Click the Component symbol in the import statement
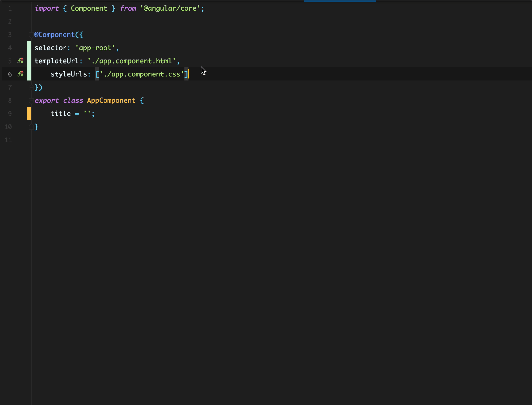Screen dimensions: 532x405 (x=89, y=8)
